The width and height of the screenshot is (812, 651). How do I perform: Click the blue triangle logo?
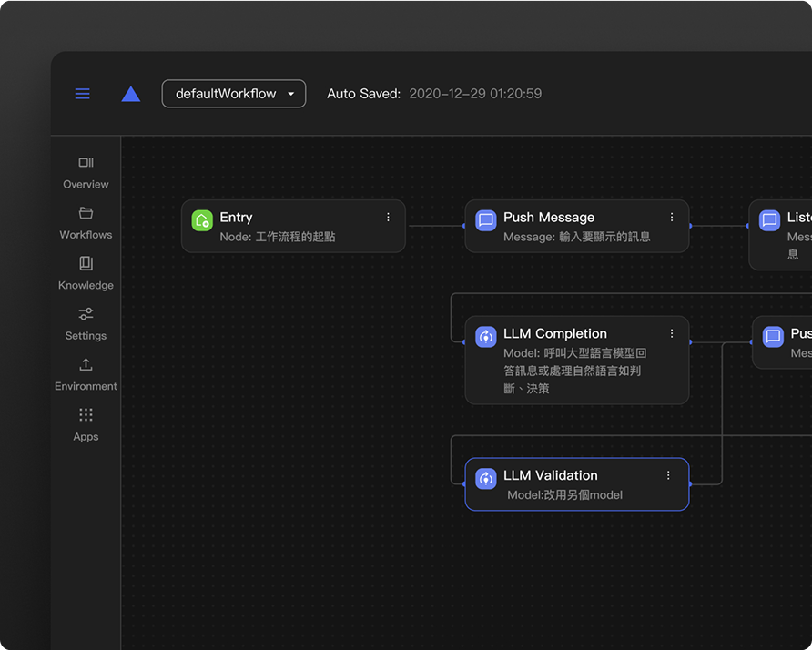pos(131,94)
